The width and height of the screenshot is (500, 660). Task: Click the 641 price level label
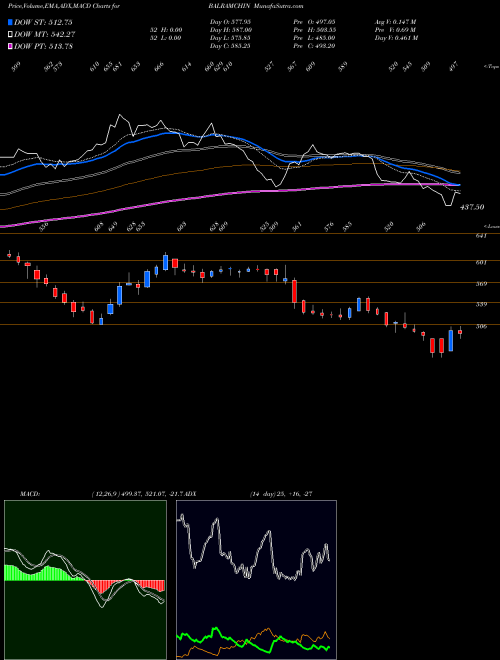pyautogui.click(x=481, y=236)
